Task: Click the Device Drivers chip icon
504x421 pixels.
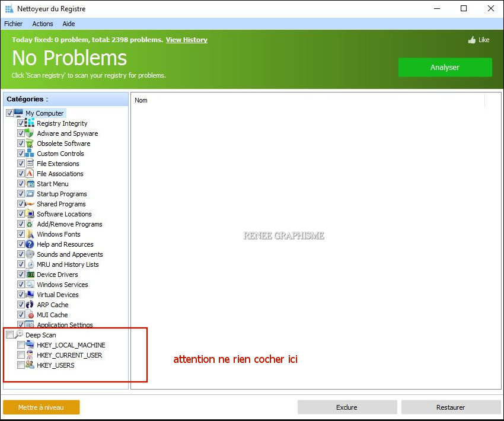Action: pos(30,275)
